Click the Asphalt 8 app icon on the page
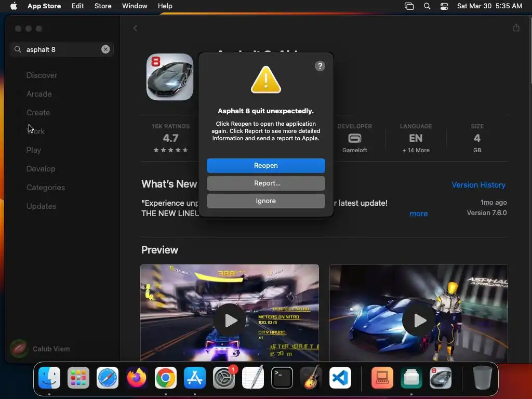Image resolution: width=532 pixels, height=399 pixels. 170,77
